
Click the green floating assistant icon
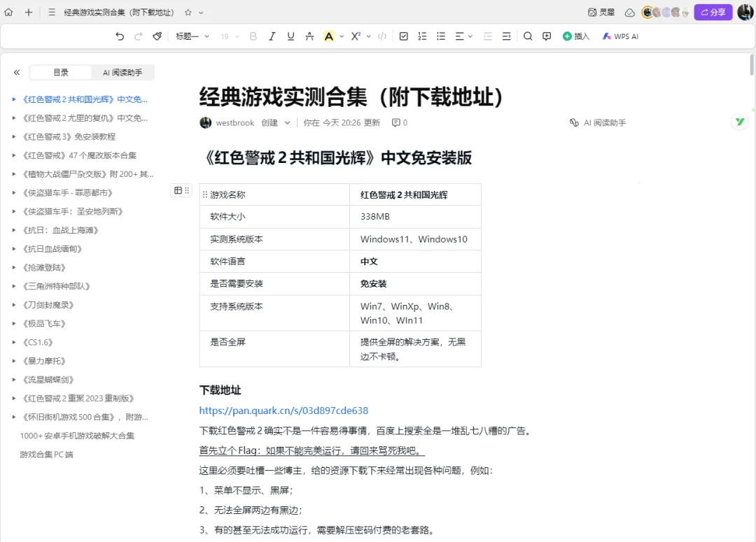(740, 122)
